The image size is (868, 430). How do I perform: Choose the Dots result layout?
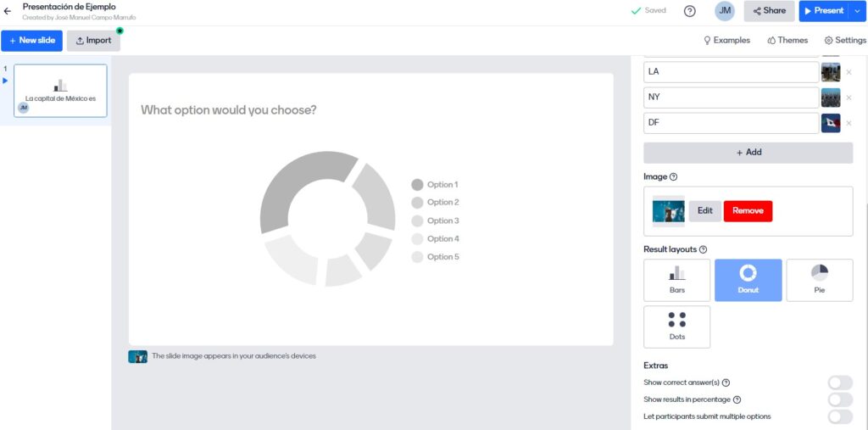point(676,327)
